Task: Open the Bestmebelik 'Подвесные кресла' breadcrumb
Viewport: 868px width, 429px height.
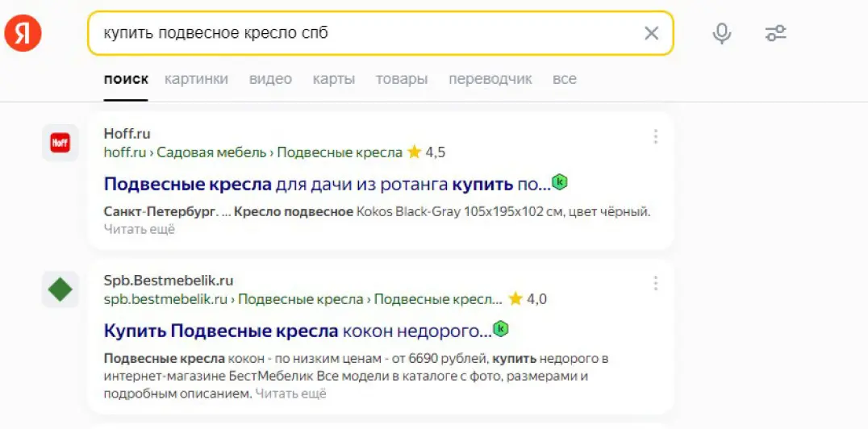Action: (x=301, y=299)
